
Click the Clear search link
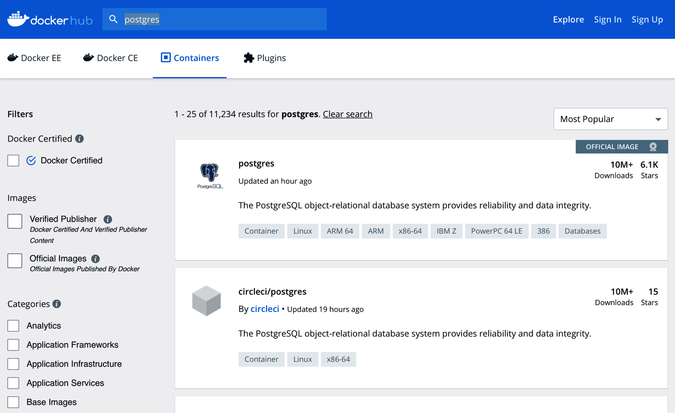point(347,114)
